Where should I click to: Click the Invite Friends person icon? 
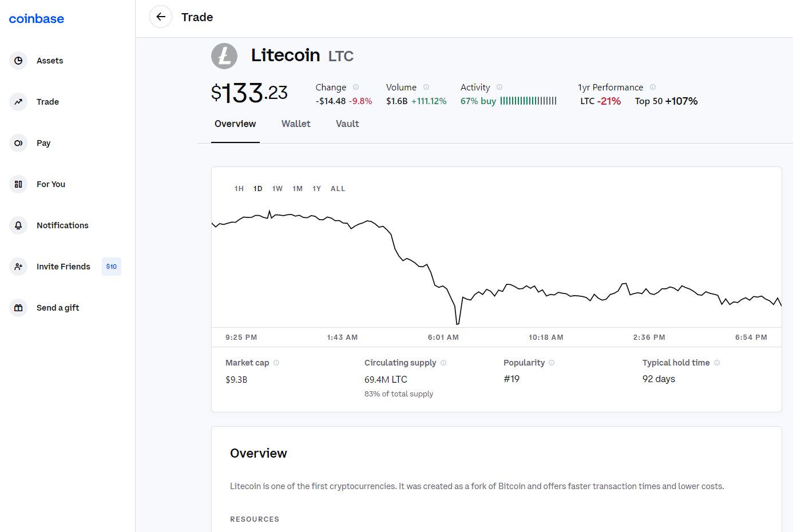pos(18,267)
